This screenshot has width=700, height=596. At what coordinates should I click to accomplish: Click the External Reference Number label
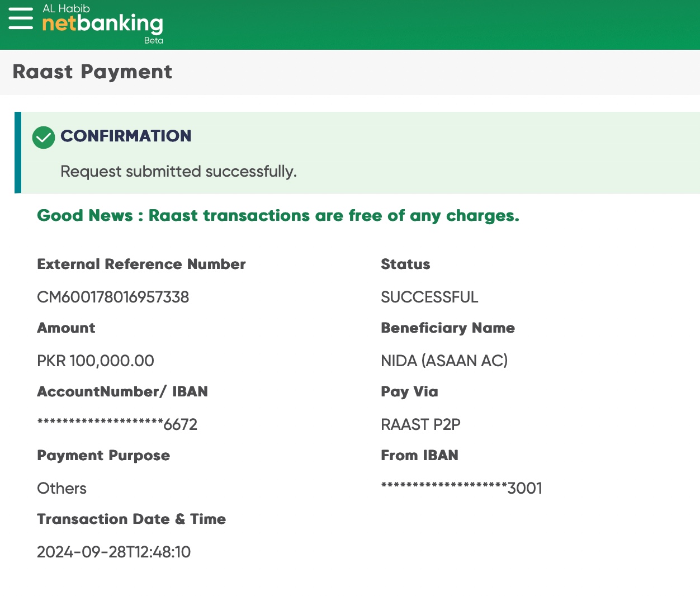(141, 264)
